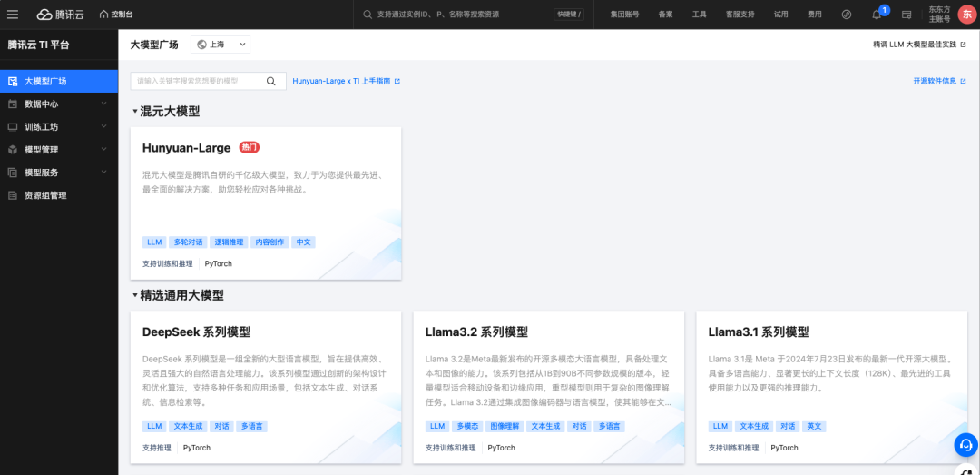Screen dimensions: 980x475
Task: Open the Llama3.2 系列模型 card
Action: (x=549, y=387)
